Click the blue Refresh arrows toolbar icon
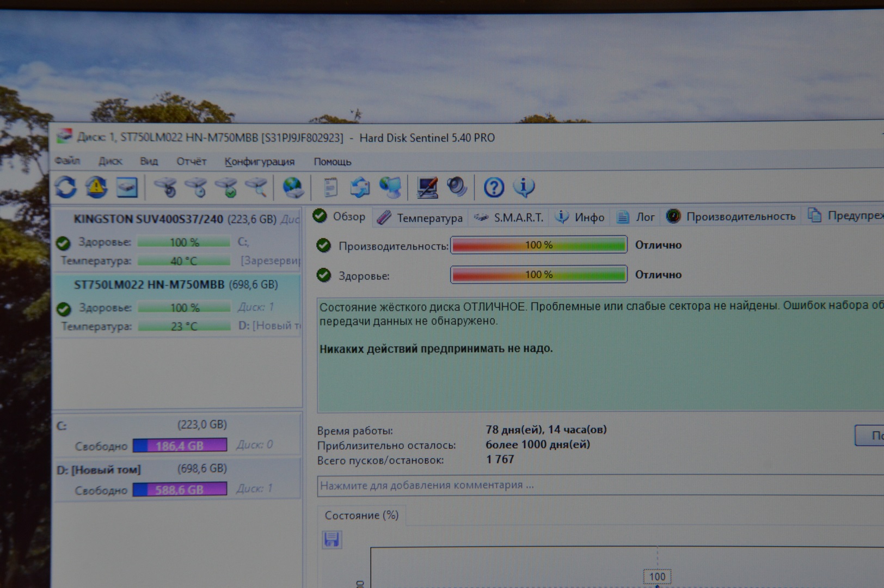Screen dimensions: 884x588 66,188
